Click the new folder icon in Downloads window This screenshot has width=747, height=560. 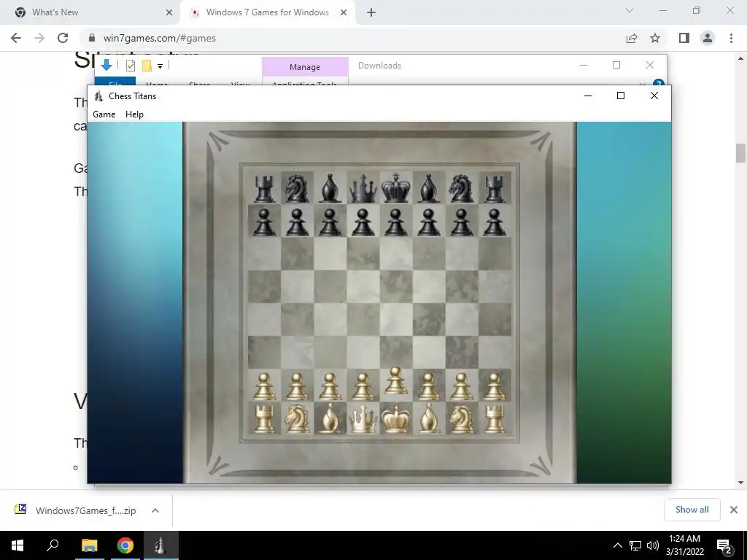pos(147,66)
